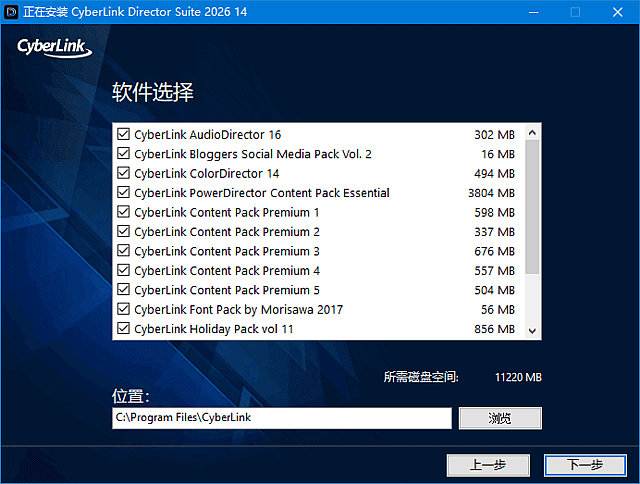Uncheck Content Pack Premium 5

tap(124, 290)
